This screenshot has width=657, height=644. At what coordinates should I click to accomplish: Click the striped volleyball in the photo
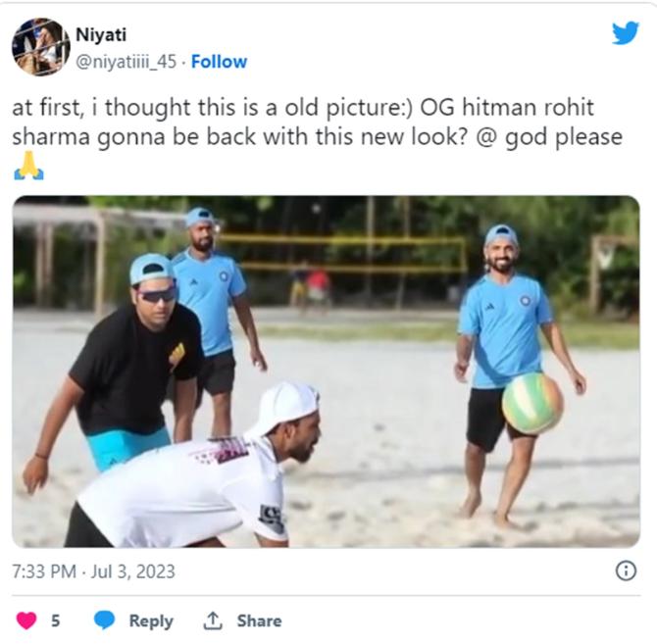[x=532, y=403]
